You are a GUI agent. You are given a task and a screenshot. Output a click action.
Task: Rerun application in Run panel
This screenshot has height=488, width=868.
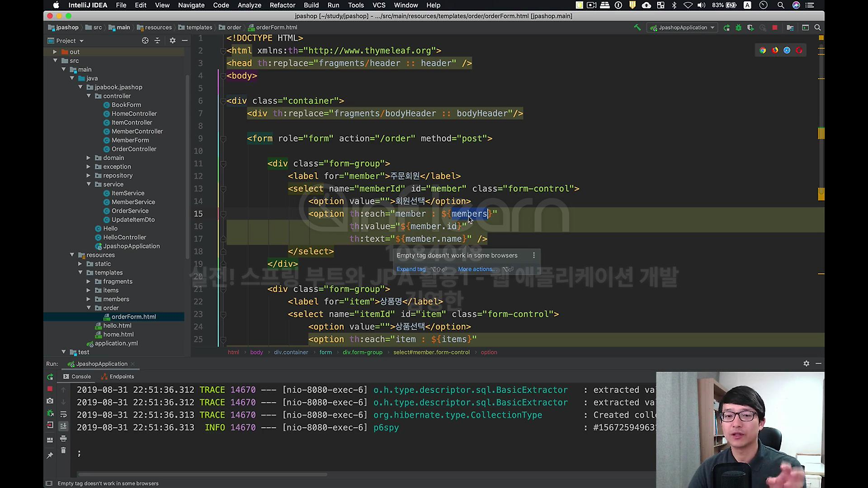(50, 377)
